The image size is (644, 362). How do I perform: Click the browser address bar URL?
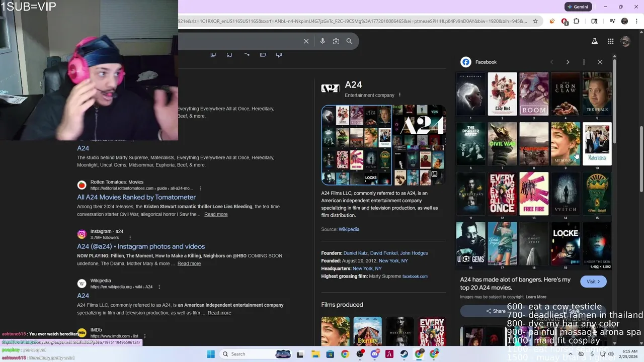(352, 21)
